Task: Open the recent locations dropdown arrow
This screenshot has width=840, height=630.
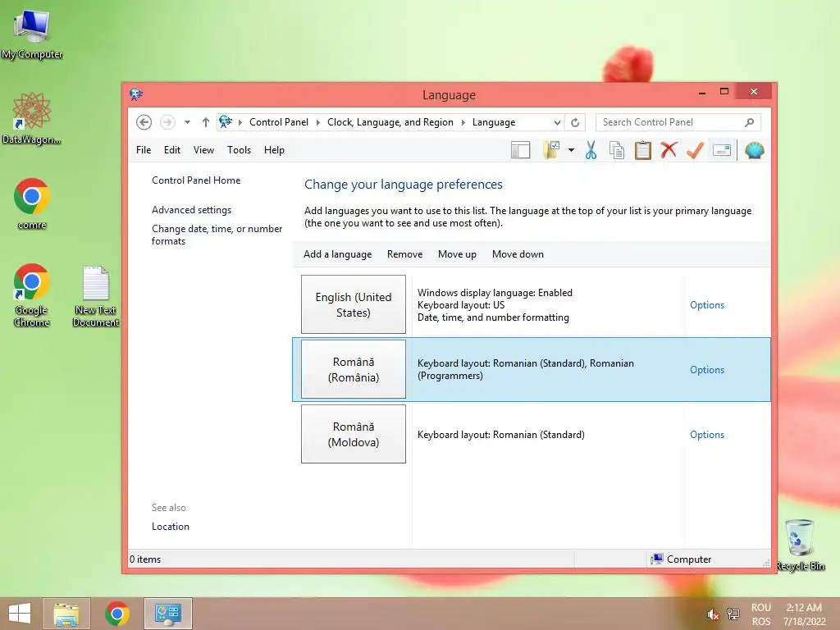Action: point(187,123)
